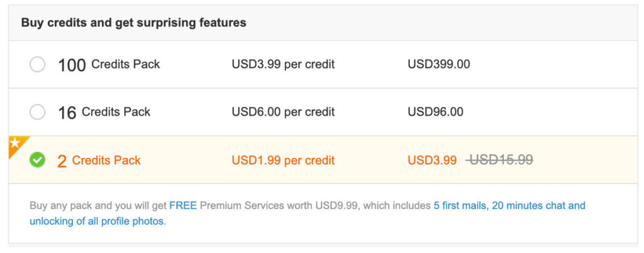Toggle the checked 2 Credits Pack option
This screenshot has height=253, width=644.
38,160
